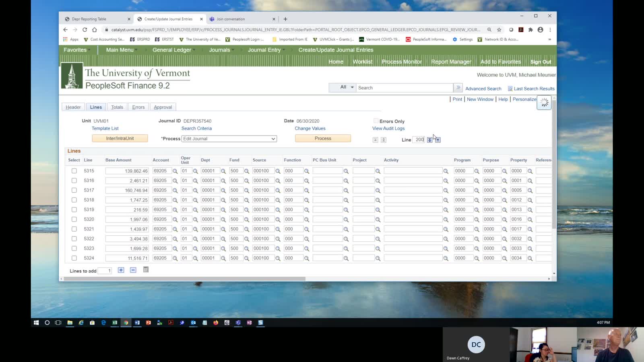Image resolution: width=644 pixels, height=362 pixels.
Task: Check the select box for line 5324
Action: pos(74,258)
